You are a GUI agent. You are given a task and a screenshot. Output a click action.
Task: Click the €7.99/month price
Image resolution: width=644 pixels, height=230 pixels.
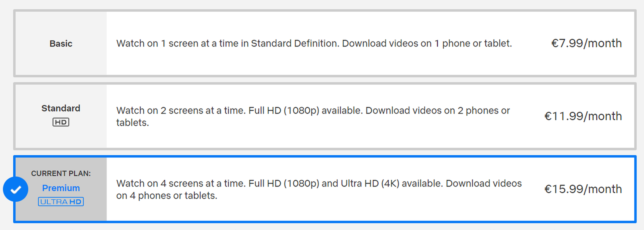pos(586,43)
